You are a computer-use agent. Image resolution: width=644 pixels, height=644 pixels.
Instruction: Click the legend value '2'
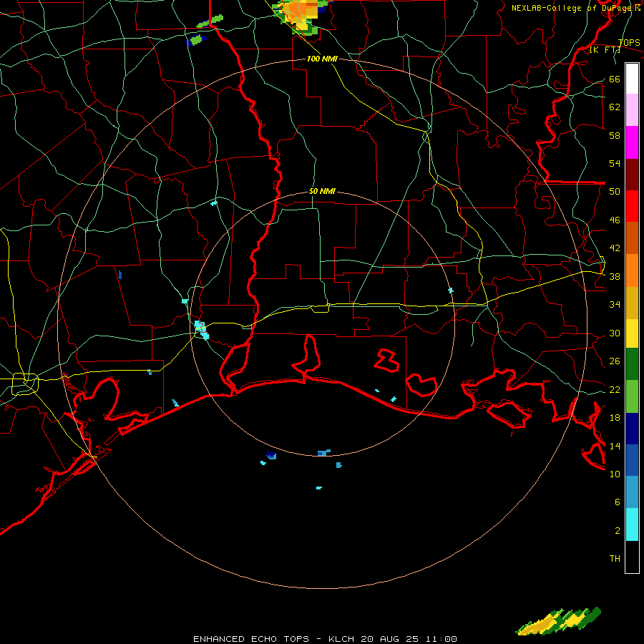pyautogui.click(x=617, y=530)
